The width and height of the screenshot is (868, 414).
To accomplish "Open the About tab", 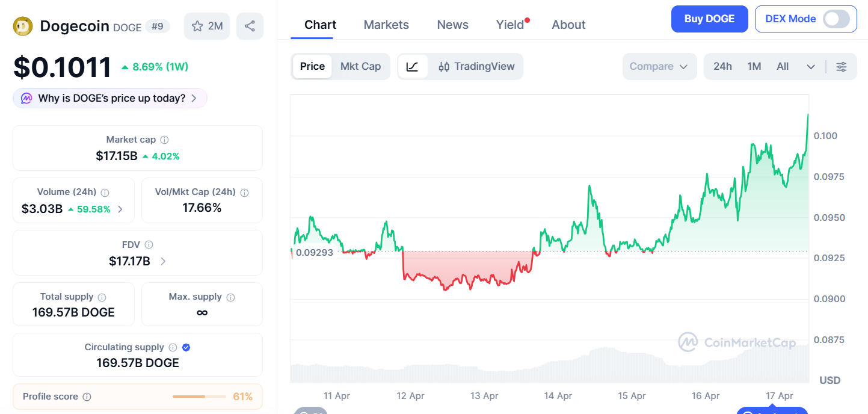I will click(x=568, y=25).
